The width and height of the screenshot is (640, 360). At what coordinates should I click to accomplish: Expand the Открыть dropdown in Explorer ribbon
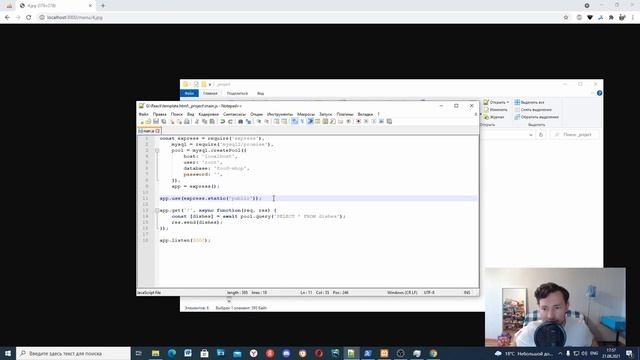click(508, 102)
